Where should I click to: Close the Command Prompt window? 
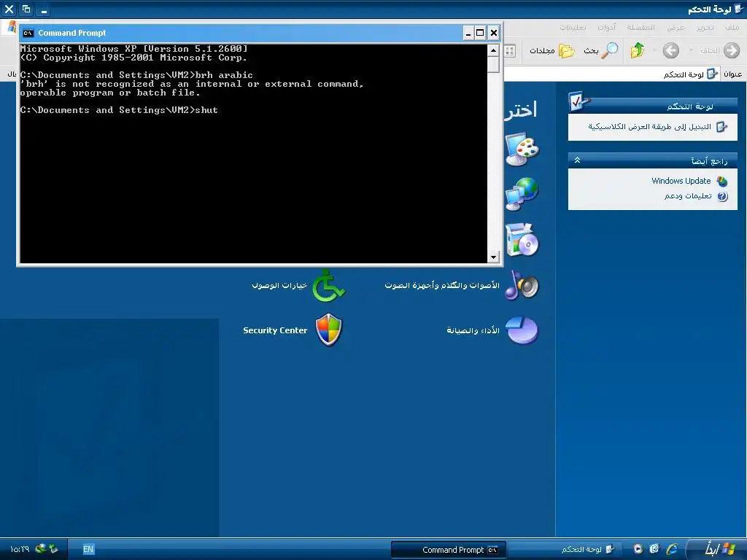click(x=494, y=33)
